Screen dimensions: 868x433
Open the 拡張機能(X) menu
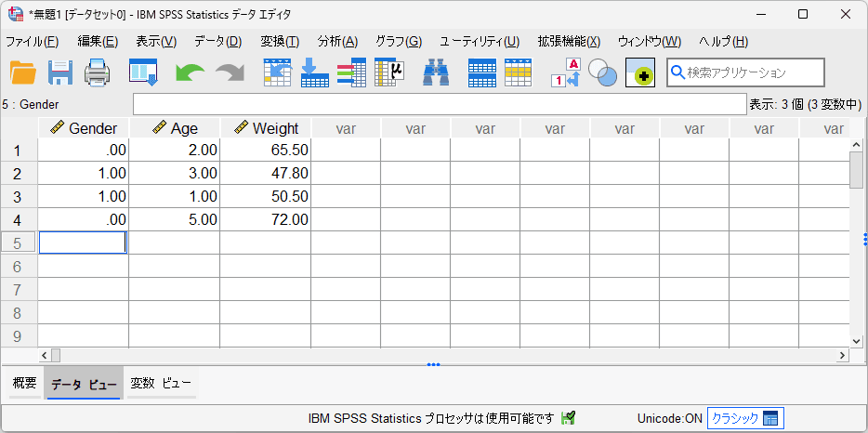coord(569,42)
